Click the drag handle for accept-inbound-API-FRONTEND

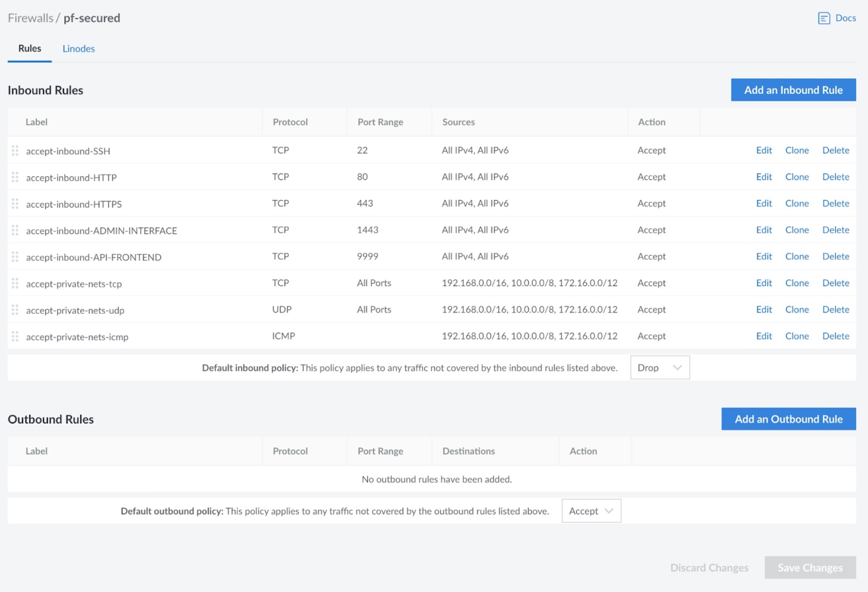(15, 257)
